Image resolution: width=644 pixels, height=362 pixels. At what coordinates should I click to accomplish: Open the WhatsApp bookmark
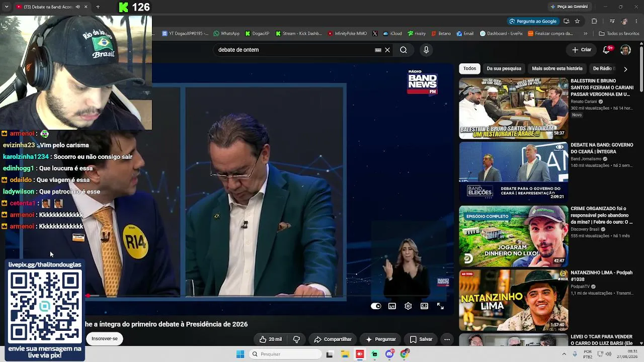226,34
